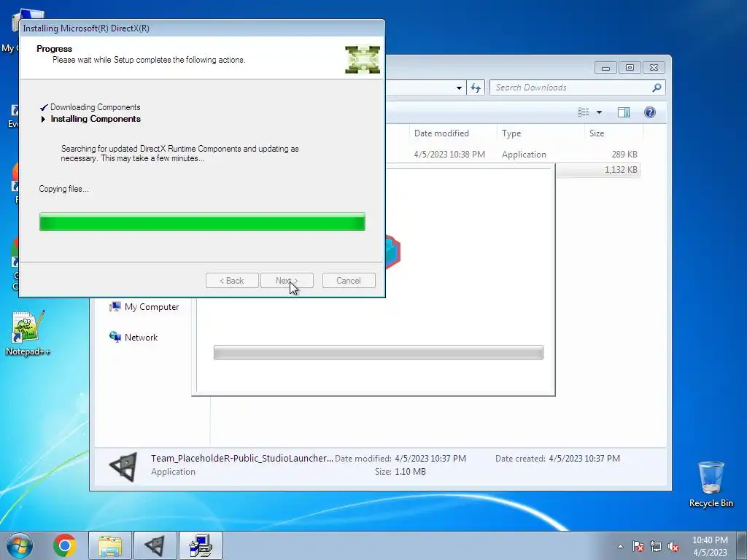
Task: Open the Notepad++ desktop shortcut
Action: [x=28, y=332]
